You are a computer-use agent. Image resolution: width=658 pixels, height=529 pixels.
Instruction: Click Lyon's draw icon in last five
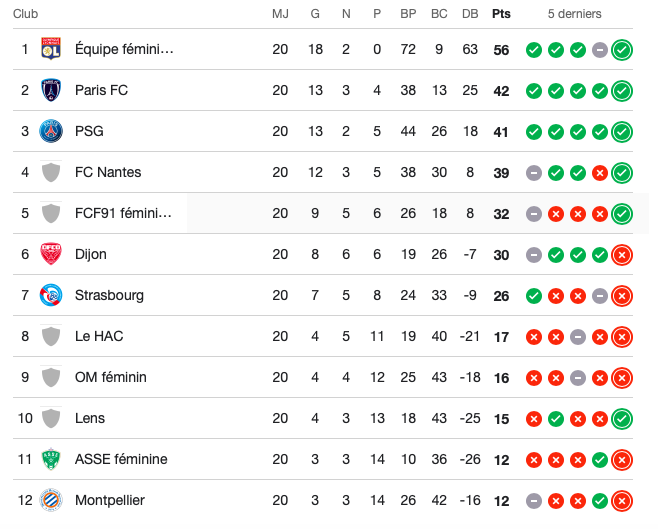(600, 49)
